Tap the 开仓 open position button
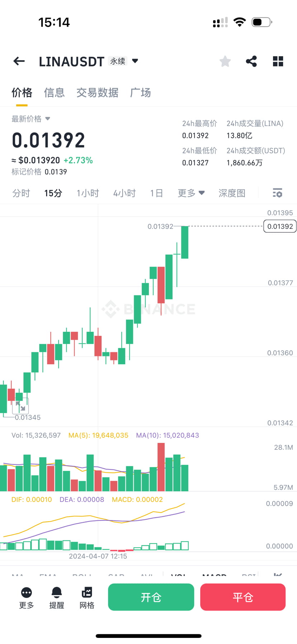 click(x=151, y=597)
